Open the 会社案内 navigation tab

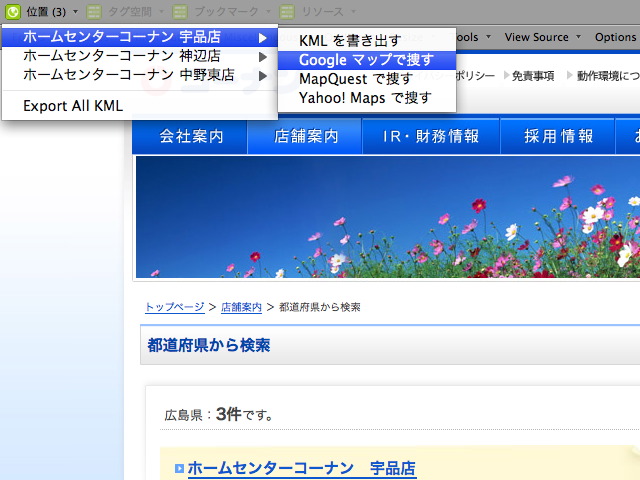tap(191, 136)
